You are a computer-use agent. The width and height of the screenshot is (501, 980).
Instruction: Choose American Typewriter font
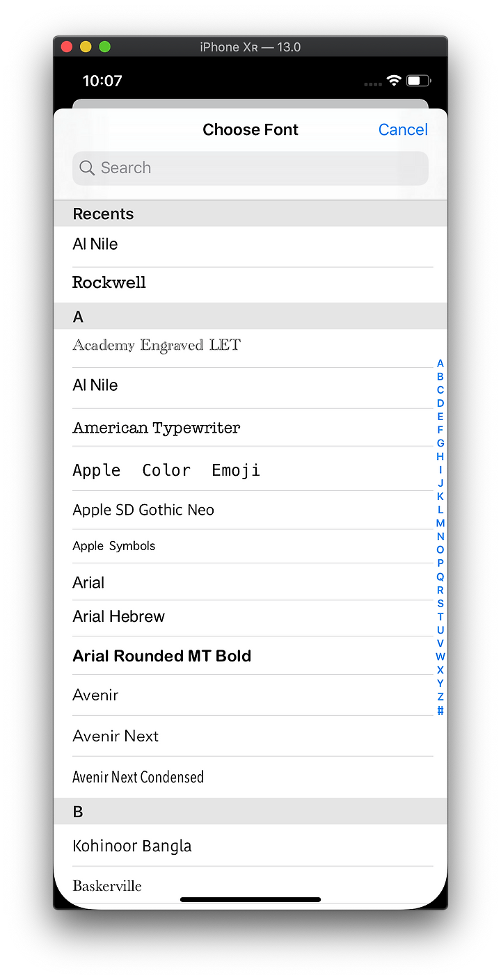tap(250, 428)
